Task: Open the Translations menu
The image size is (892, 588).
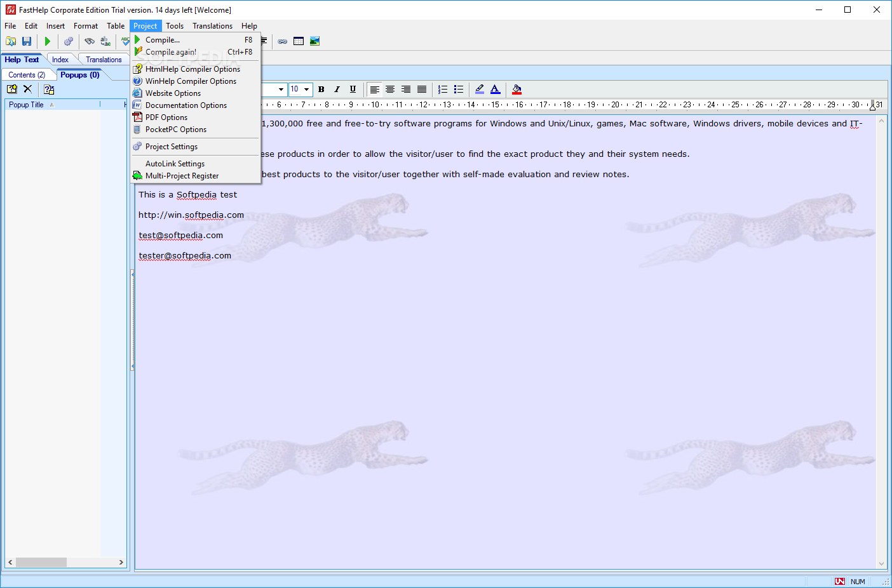Action: point(213,26)
